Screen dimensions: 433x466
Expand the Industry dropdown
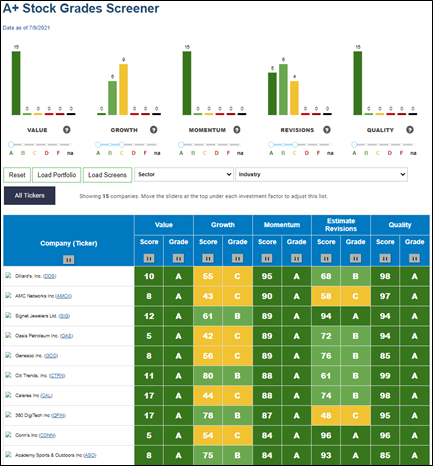tap(321, 174)
